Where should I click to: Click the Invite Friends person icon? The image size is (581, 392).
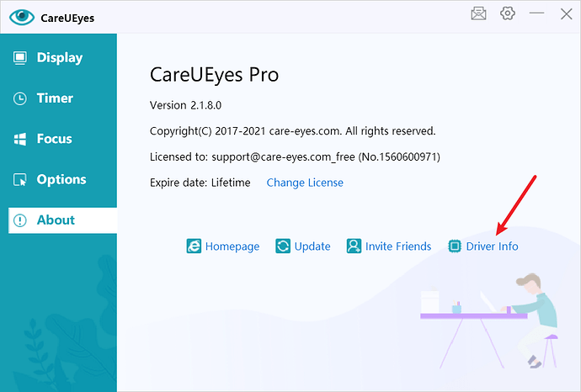click(x=354, y=246)
